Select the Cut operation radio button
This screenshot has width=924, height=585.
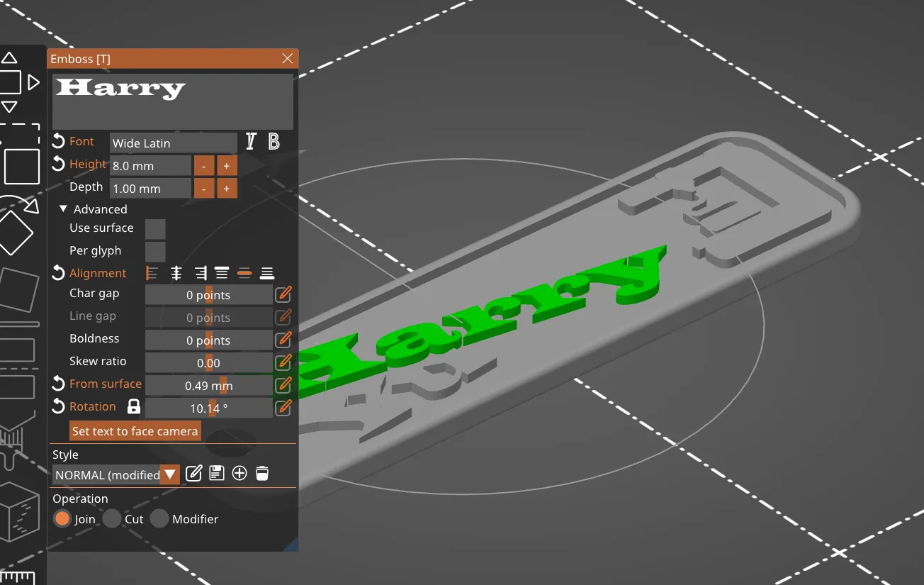coord(113,519)
